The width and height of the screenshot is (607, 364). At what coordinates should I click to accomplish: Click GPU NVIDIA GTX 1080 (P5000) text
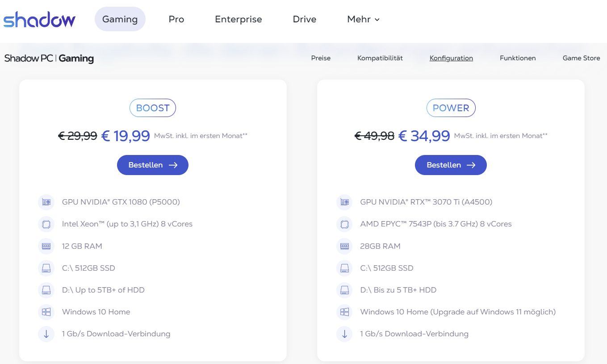pyautogui.click(x=121, y=202)
